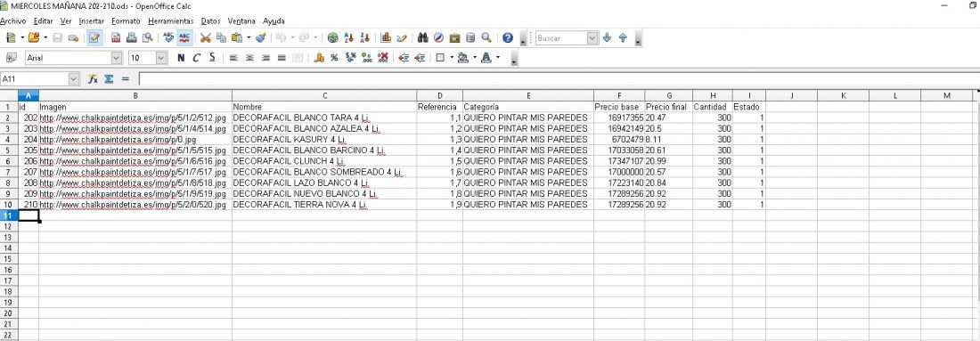Toggle Edit File mode
Screen dimensions: 980x341
[95, 38]
